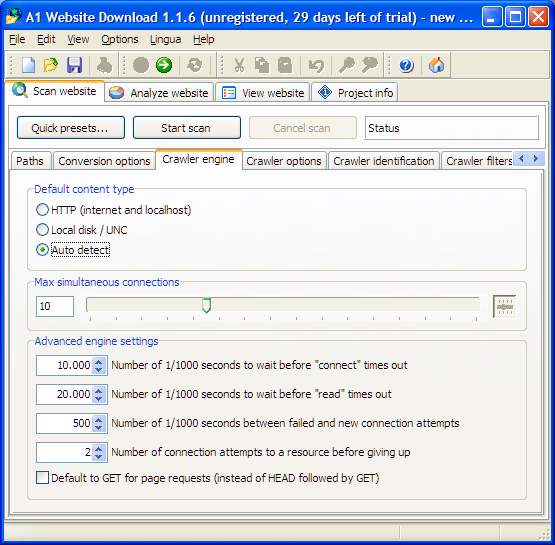
Task: Switch to Analyze website tab
Action: click(x=159, y=93)
